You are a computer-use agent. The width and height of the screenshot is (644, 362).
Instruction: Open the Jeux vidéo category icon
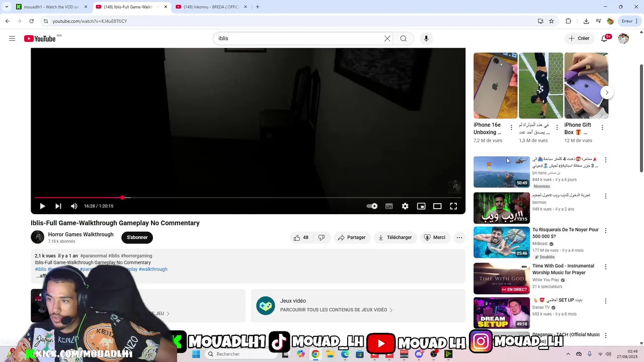click(266, 306)
